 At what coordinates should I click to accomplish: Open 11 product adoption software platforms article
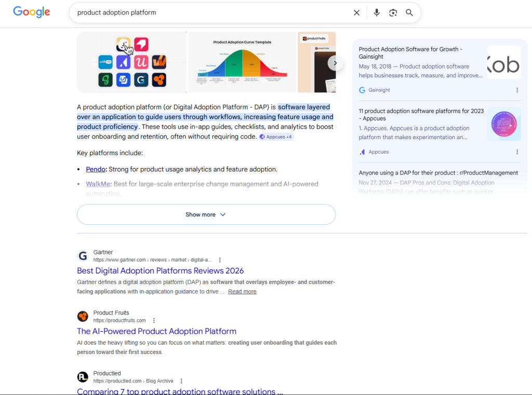421,115
